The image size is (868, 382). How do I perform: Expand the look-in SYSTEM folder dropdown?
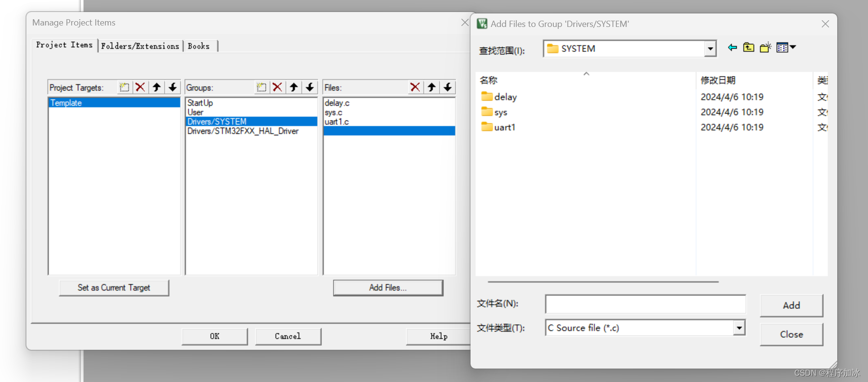pos(710,49)
